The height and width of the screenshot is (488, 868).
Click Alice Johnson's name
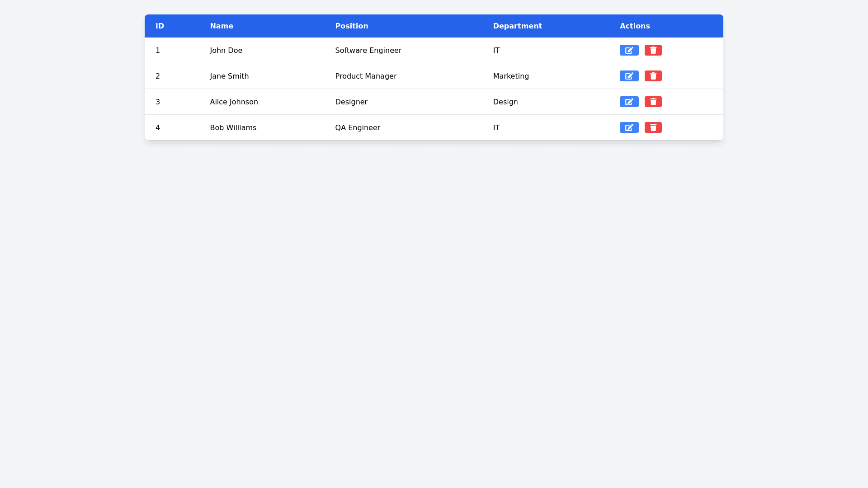[x=234, y=102]
